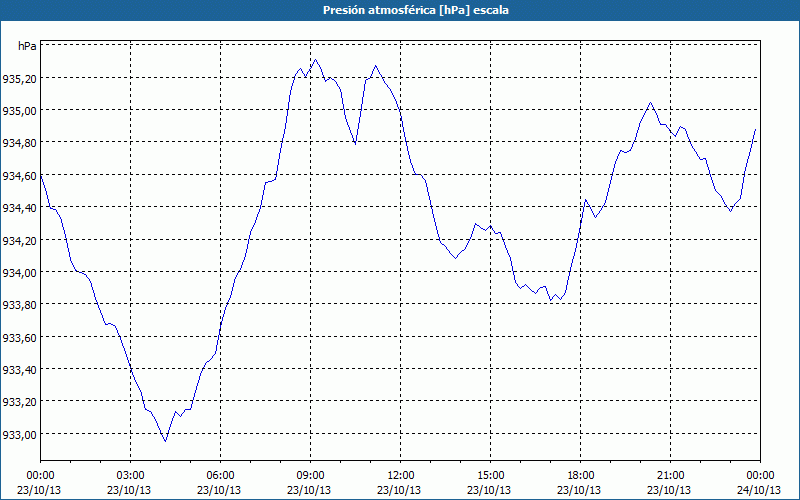Screen dimensions: 800x500
Task: Click the 15:00 time axis label
Action: [x=490, y=475]
